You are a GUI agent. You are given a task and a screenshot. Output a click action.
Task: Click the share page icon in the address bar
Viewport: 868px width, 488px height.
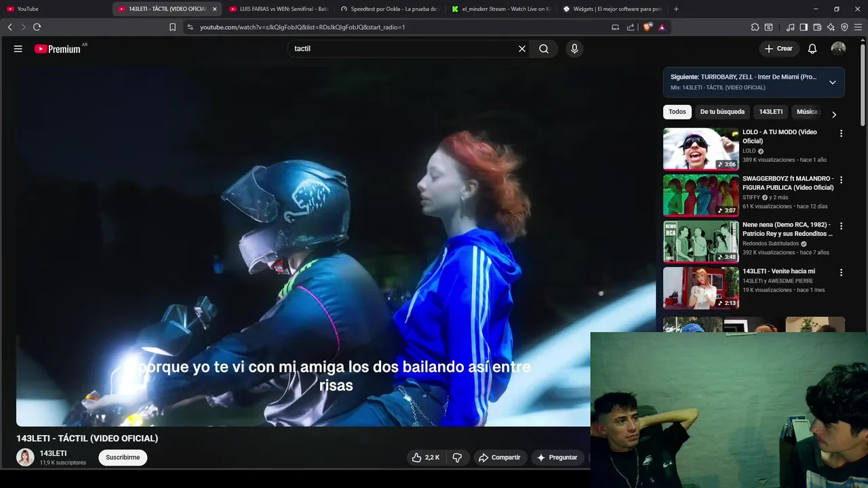(x=631, y=27)
